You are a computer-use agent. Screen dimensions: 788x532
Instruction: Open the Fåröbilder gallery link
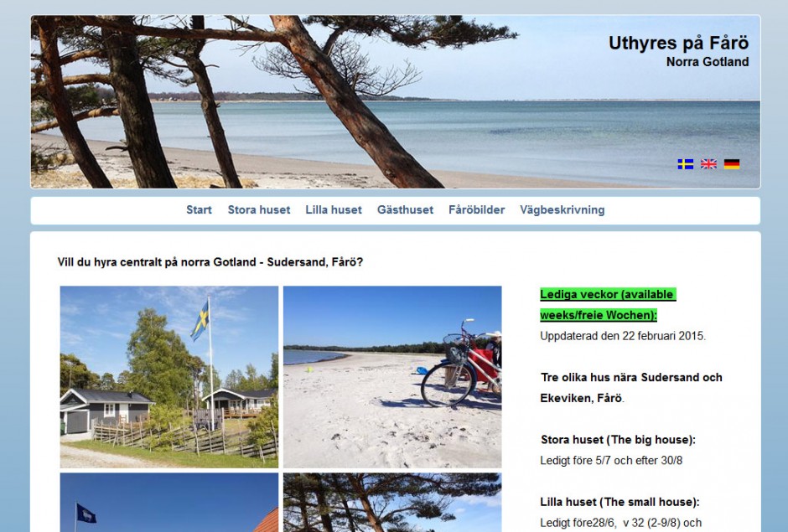(x=476, y=210)
